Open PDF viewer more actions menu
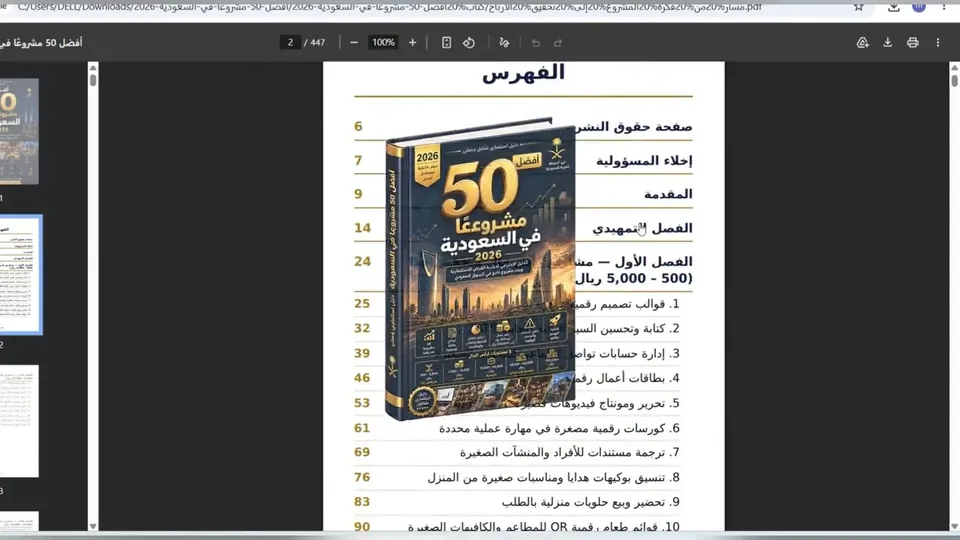Viewport: 960px width, 540px height. (x=938, y=42)
